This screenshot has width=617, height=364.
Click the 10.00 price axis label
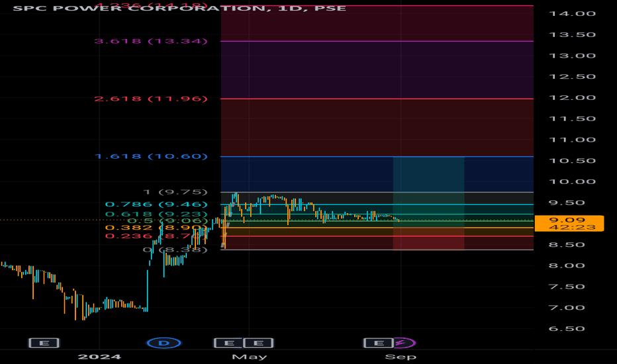point(572,181)
